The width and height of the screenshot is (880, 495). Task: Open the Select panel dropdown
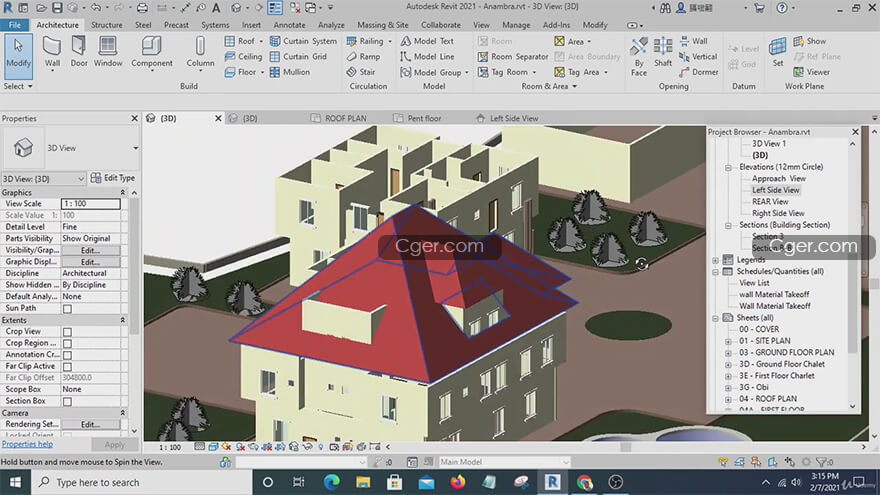click(18, 86)
